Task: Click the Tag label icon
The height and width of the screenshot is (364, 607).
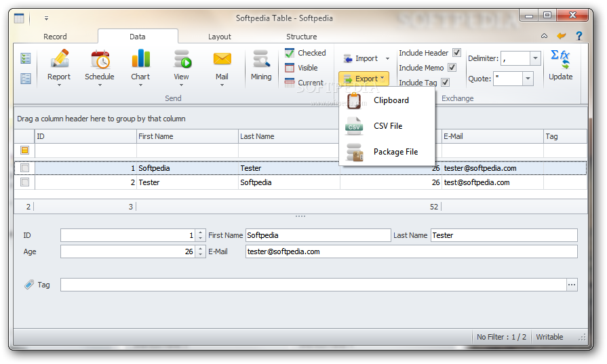Action: 29,285
